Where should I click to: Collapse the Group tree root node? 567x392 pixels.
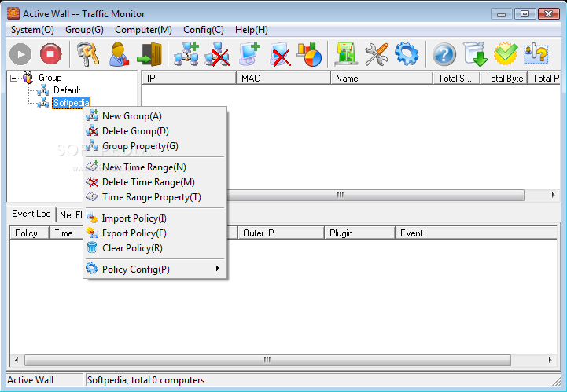[13, 78]
